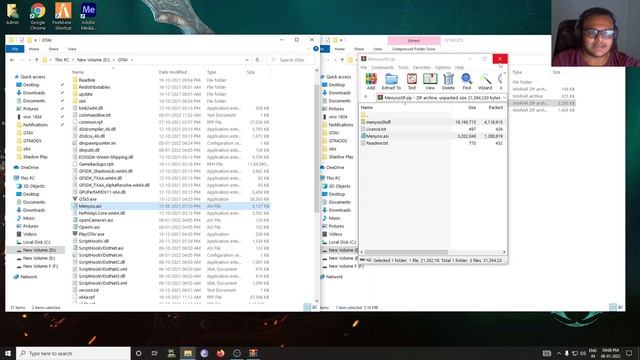Select Menyoo.asi in the GTAV folder

(x=171, y=206)
